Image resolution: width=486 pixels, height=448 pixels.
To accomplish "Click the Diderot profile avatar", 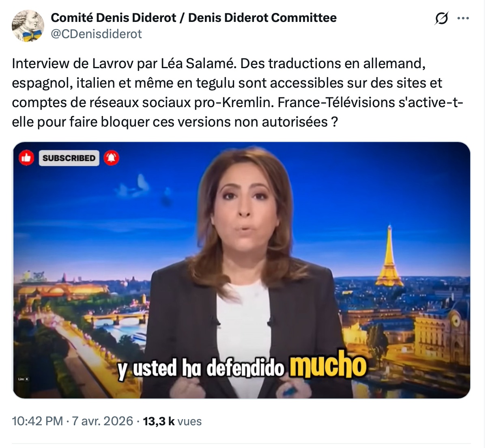I will pyautogui.click(x=28, y=26).
